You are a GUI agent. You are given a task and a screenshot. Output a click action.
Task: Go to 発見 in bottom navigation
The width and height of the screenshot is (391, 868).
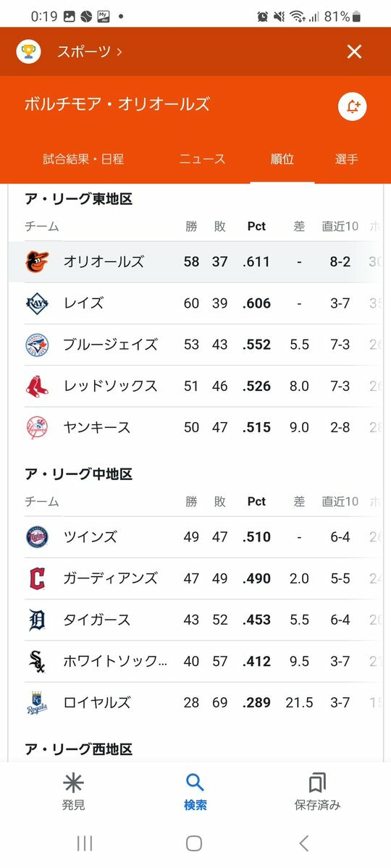(73, 791)
